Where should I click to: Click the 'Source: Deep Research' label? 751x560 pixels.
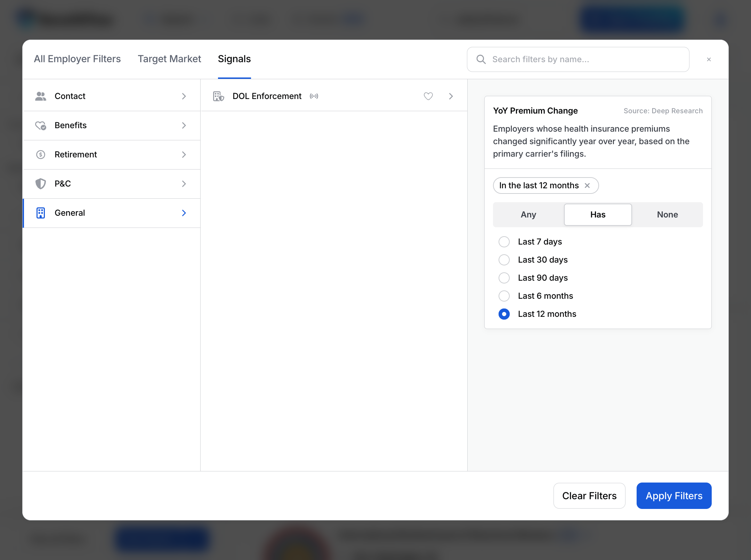coord(663,111)
